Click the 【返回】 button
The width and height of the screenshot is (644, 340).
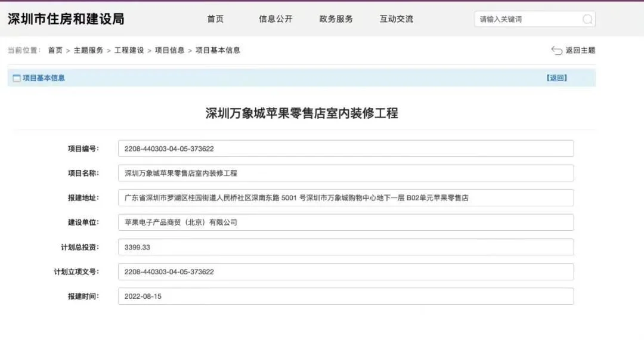coord(556,78)
